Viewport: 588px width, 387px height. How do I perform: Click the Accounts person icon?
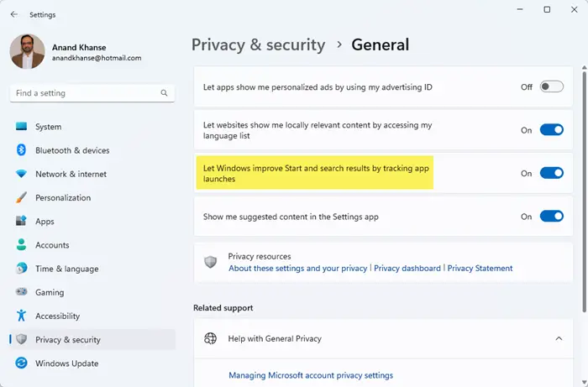[x=21, y=244]
